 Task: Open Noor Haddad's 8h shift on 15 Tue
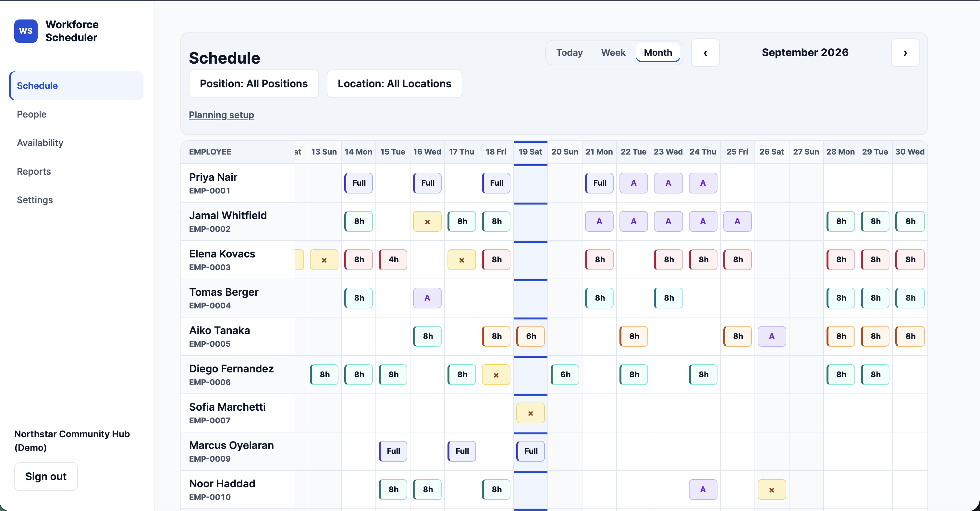(x=393, y=490)
